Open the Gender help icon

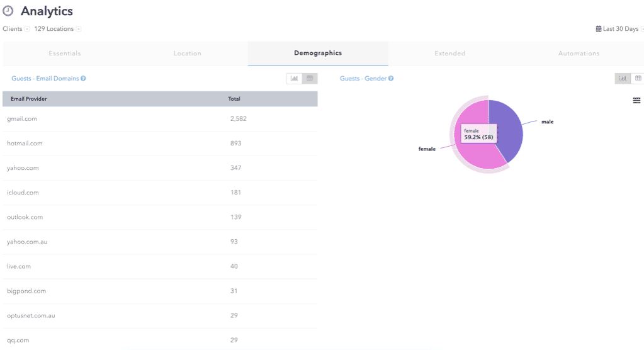(391, 79)
